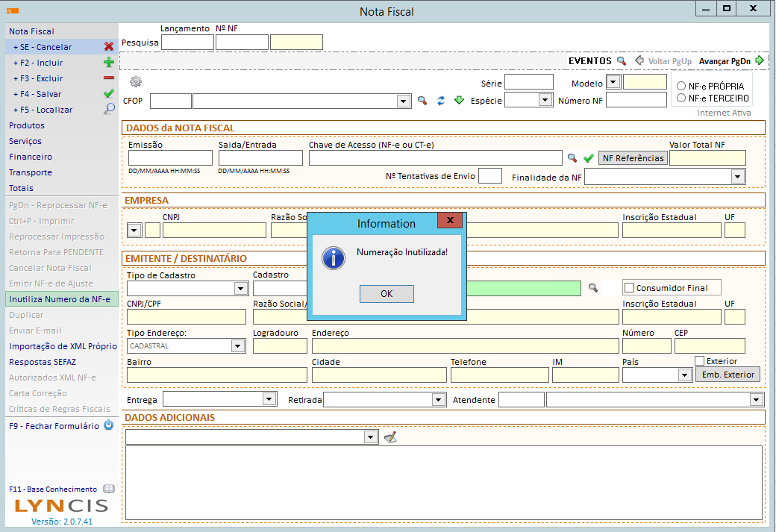Click the Chave de Acesso input field

tap(435, 158)
